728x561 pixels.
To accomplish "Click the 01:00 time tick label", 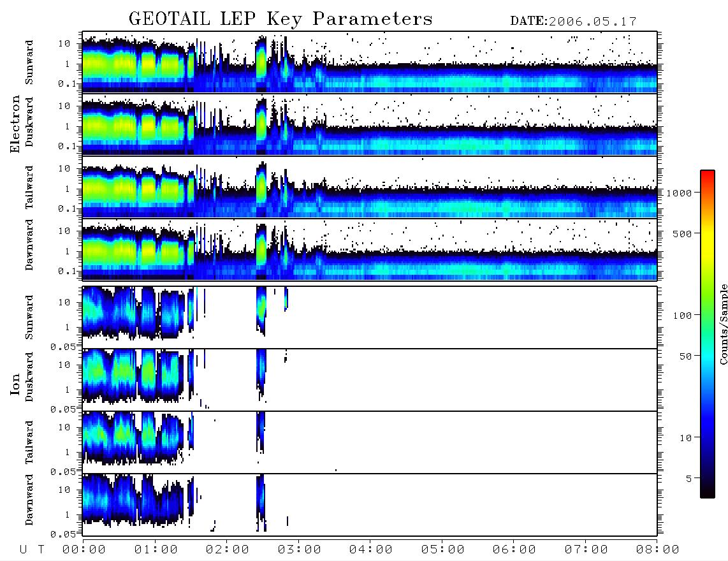I will coord(156,550).
